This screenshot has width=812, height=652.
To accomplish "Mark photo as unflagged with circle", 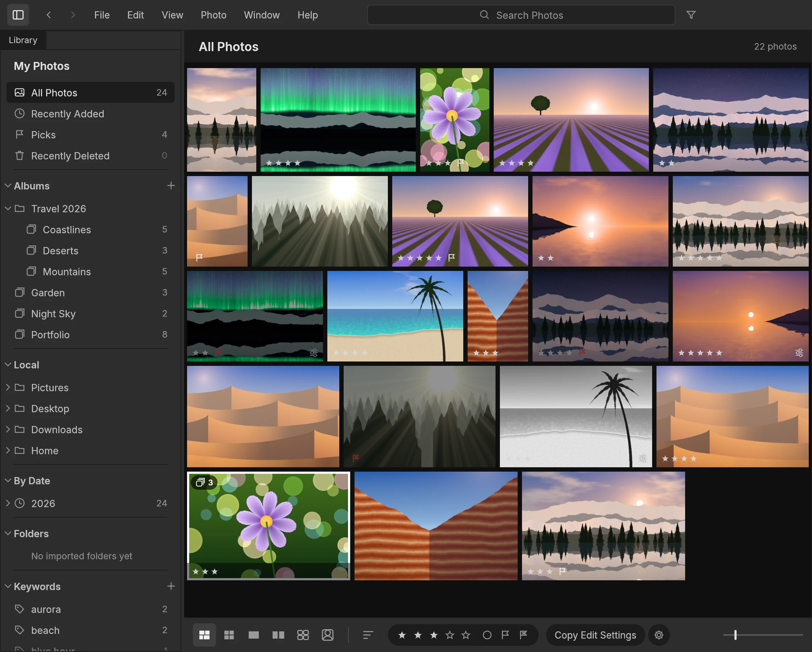I will (487, 635).
